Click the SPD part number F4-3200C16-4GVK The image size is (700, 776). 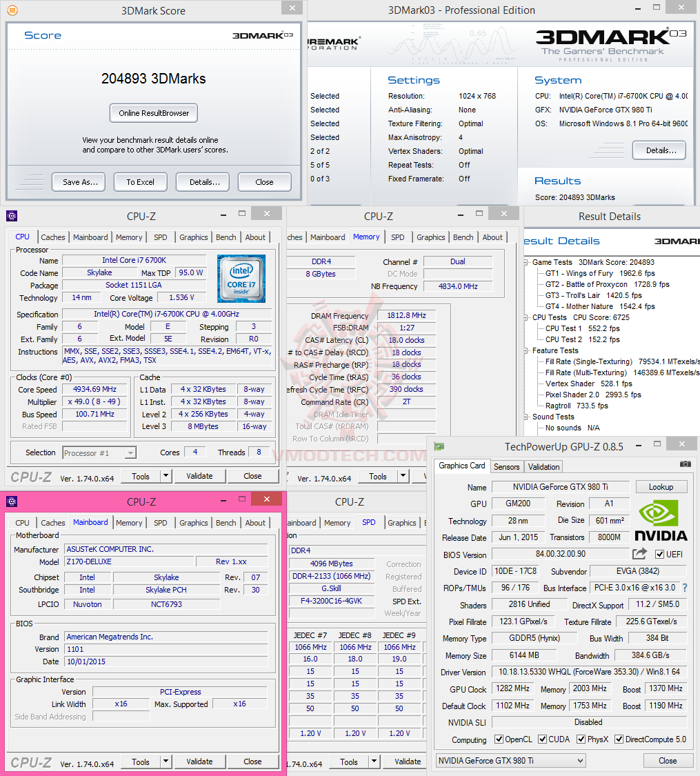(332, 601)
